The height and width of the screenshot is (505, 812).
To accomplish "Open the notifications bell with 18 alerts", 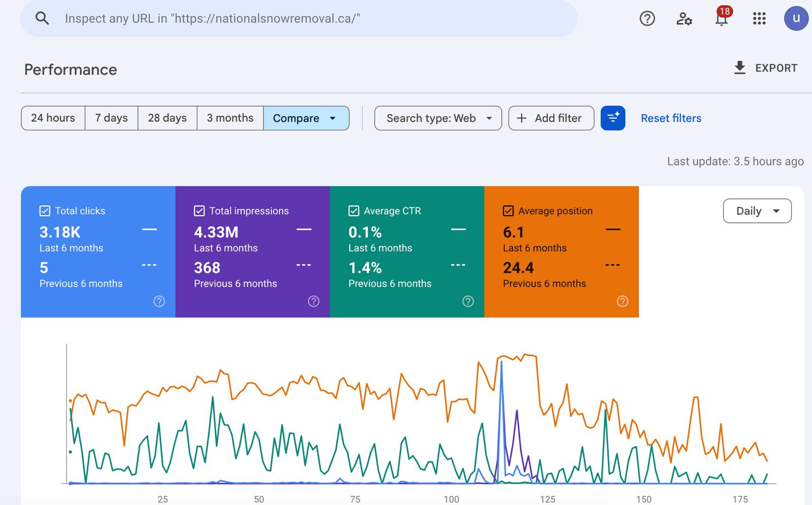I will tap(721, 19).
